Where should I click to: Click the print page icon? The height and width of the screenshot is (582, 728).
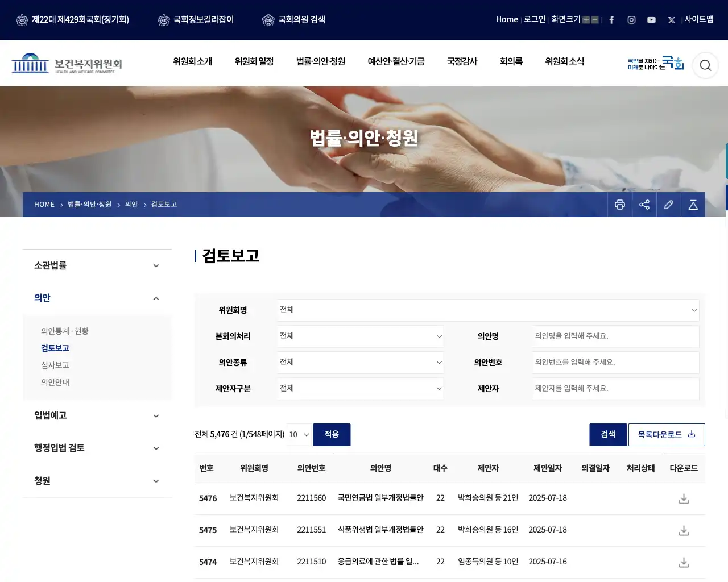coord(620,205)
